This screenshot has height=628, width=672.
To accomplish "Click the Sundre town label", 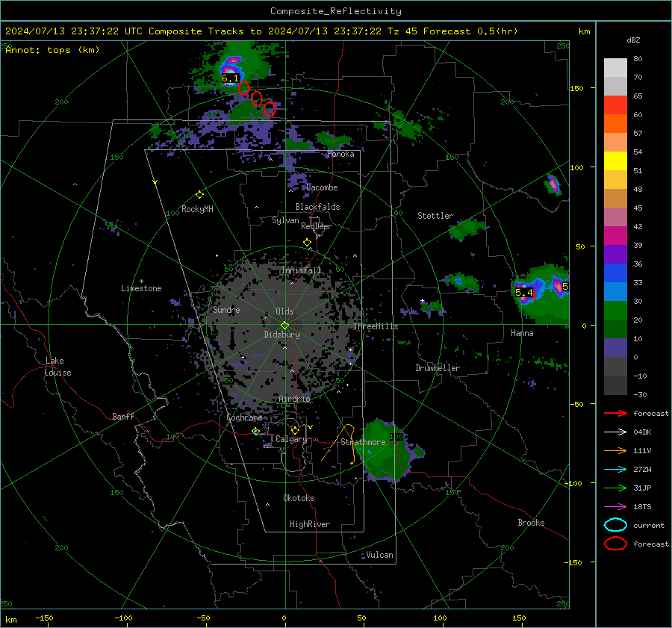I will (x=226, y=310).
